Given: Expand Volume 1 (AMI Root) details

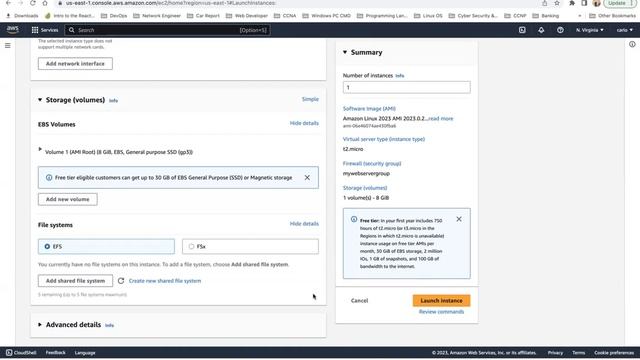Looking at the screenshot, I should click(40, 149).
